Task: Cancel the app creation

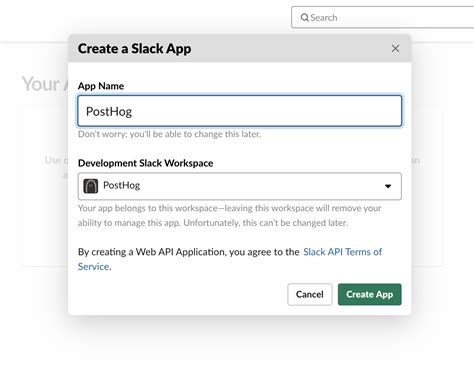Action: pos(310,294)
